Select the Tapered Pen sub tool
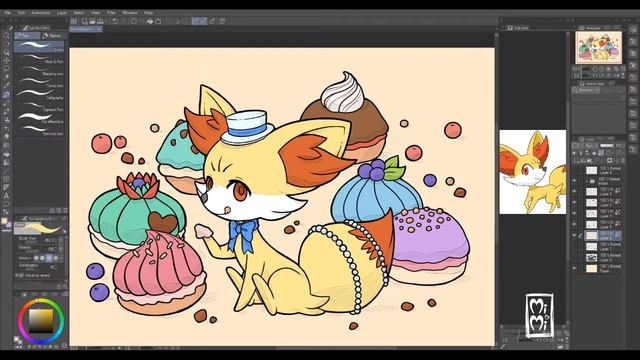This screenshot has width=640, height=360. [x=39, y=107]
